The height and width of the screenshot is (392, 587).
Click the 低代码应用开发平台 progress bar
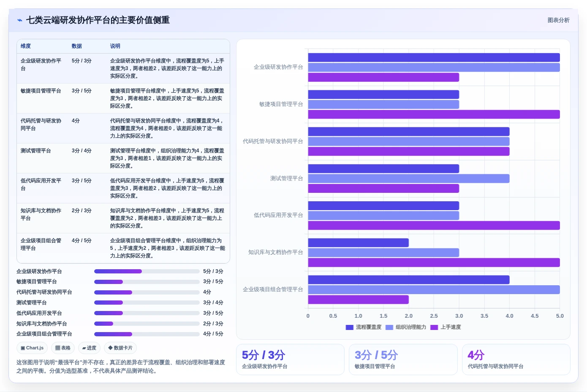(147, 313)
